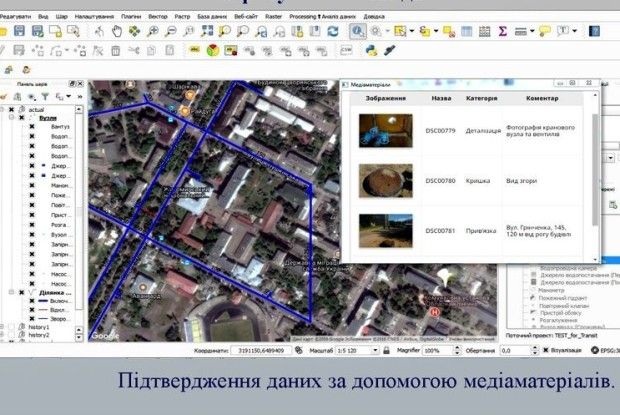Open the DSC00780 cover image thumbnail
This screenshot has height=415, width=620.
[x=386, y=181]
